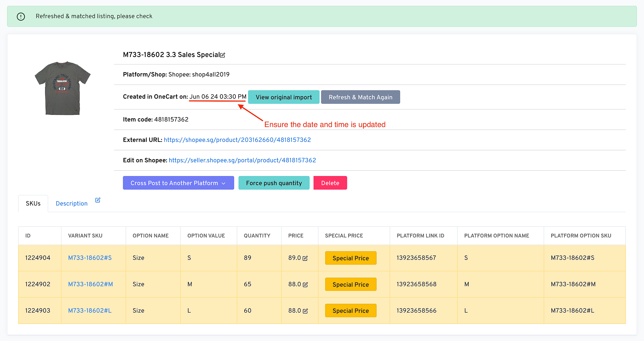The height and width of the screenshot is (341, 644).
Task: Click edit icon beside Description tab
Action: point(98,200)
